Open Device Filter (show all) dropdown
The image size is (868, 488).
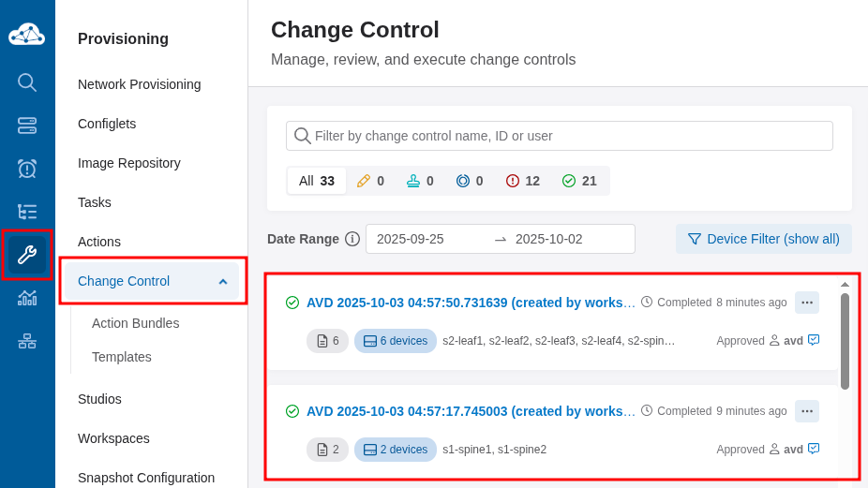click(x=764, y=239)
